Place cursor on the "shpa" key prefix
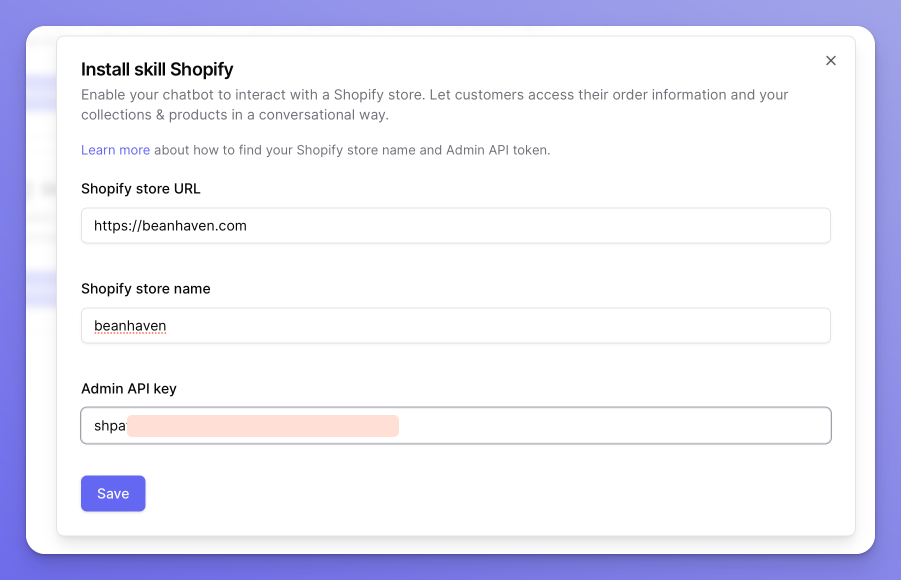The width and height of the screenshot is (901, 580). [109, 426]
